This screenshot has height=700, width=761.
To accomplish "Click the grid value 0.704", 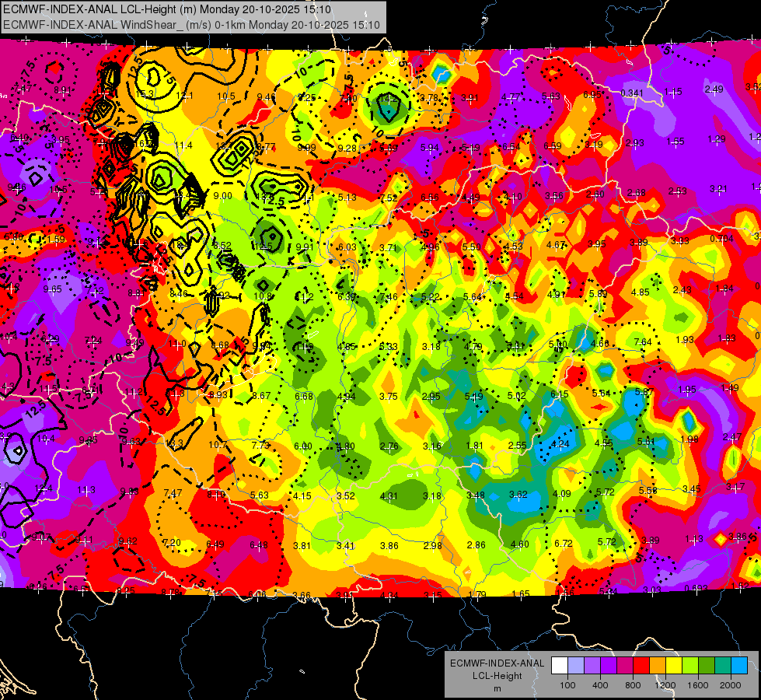I will click(x=721, y=239).
